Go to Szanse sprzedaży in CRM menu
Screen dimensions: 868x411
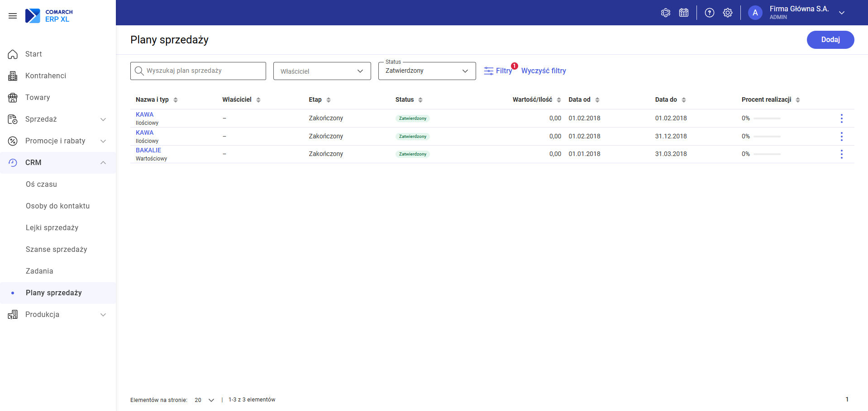pos(57,249)
